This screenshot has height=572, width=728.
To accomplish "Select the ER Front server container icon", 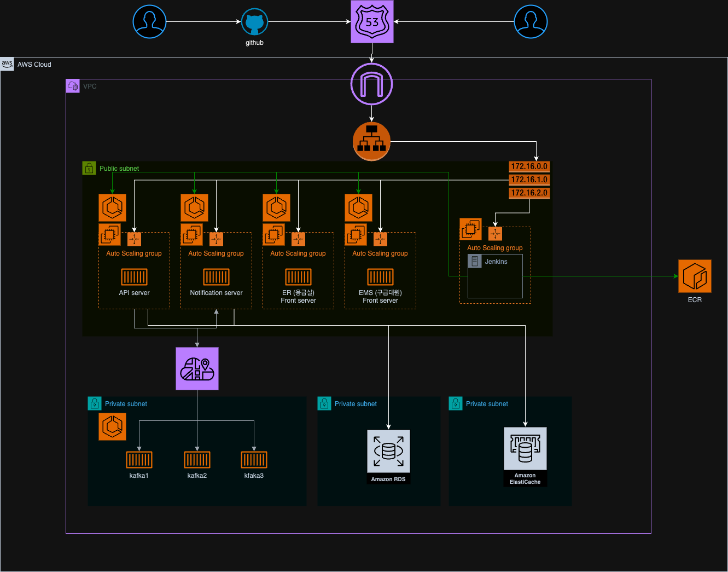I will pyautogui.click(x=298, y=276).
